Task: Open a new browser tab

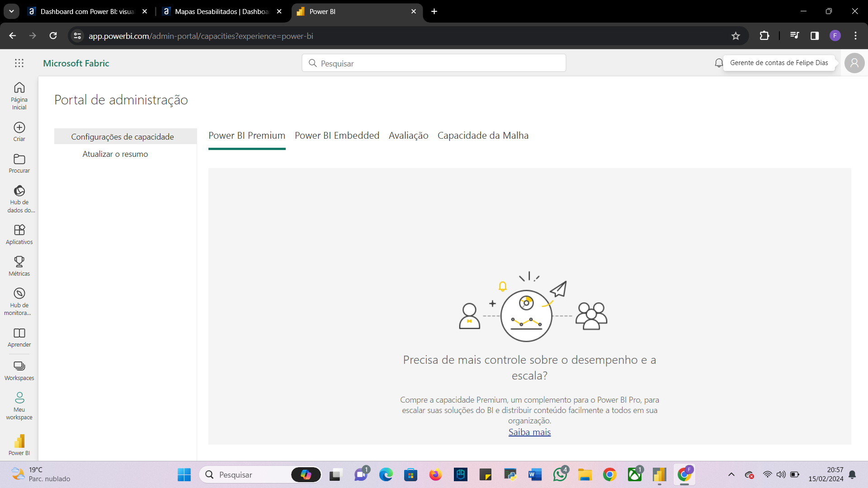Action: pos(434,11)
